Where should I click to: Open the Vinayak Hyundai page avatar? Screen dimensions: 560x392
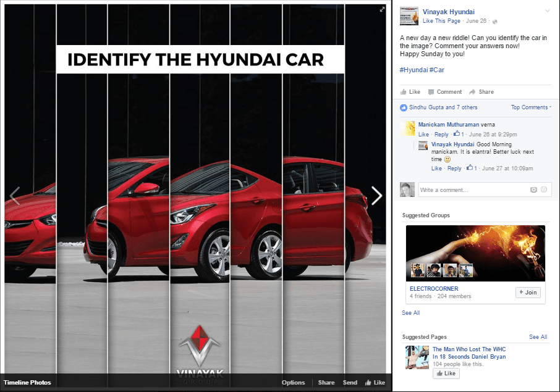click(409, 15)
